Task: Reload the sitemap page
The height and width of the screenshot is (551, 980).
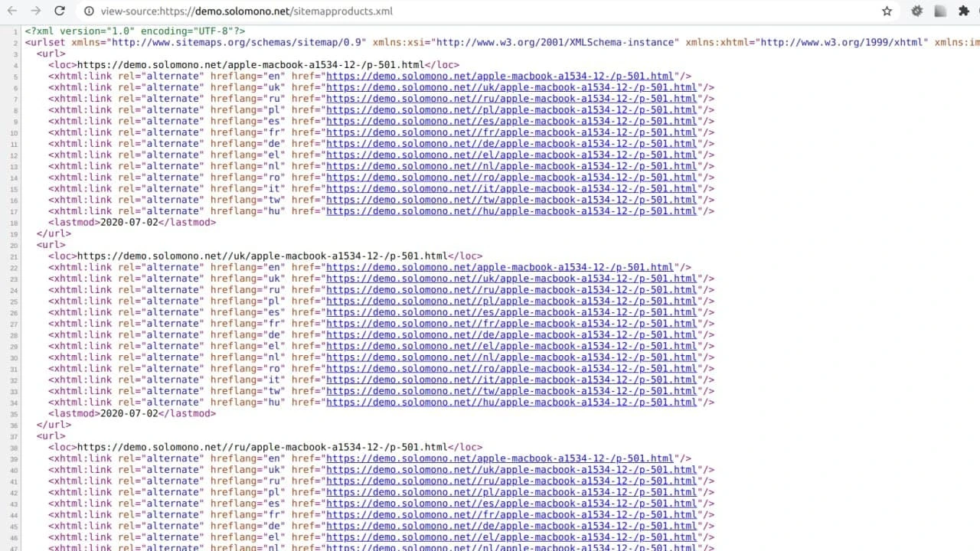Action: (x=60, y=11)
